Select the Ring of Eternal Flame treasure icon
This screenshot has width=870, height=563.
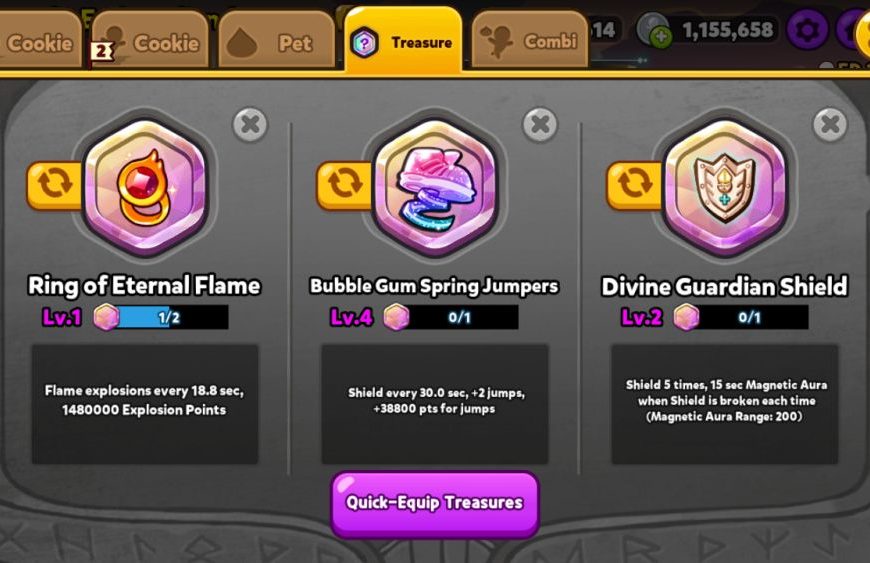coord(145,187)
